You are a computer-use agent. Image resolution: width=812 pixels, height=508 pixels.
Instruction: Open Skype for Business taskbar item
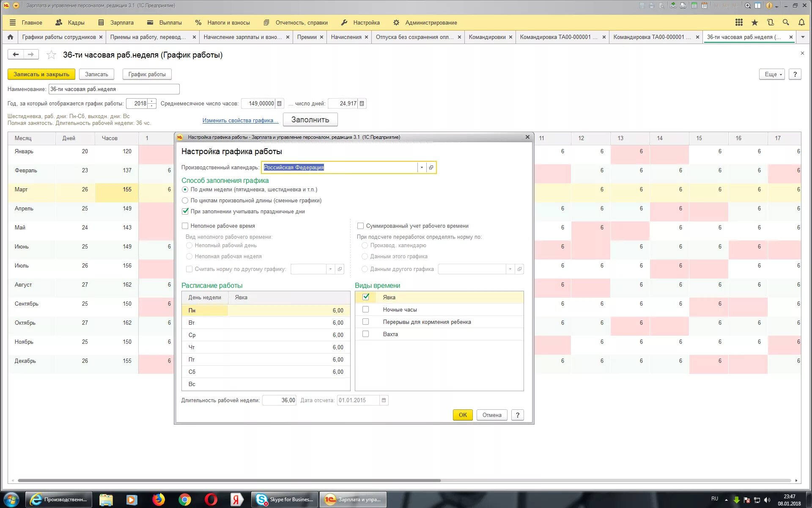tap(285, 500)
